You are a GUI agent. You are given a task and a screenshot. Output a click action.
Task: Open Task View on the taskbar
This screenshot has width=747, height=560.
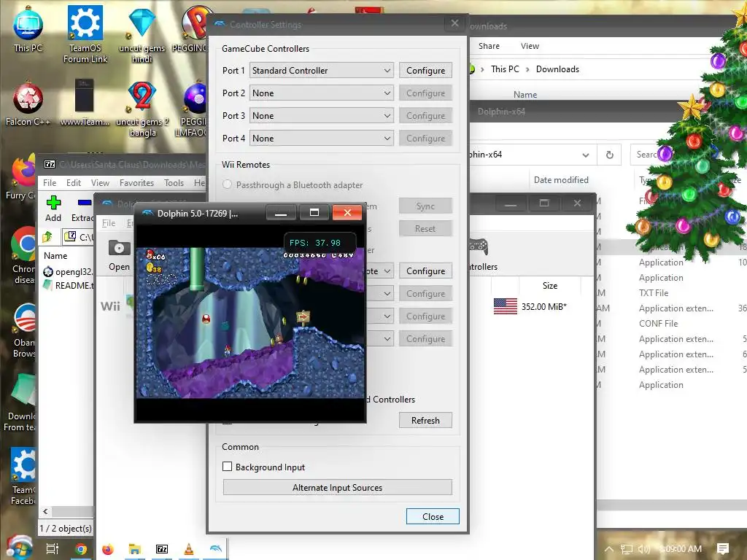[x=53, y=549]
